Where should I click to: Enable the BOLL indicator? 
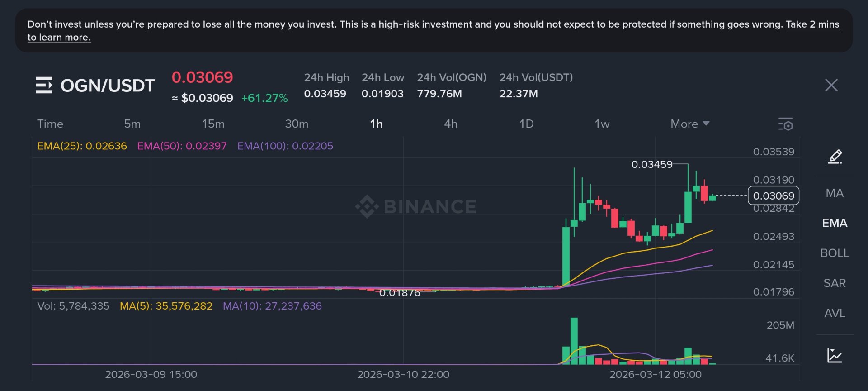pyautogui.click(x=834, y=253)
